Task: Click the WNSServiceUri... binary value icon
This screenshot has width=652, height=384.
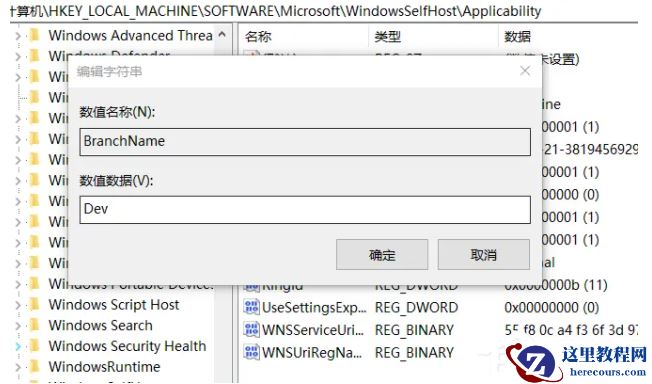Action: pos(252,329)
